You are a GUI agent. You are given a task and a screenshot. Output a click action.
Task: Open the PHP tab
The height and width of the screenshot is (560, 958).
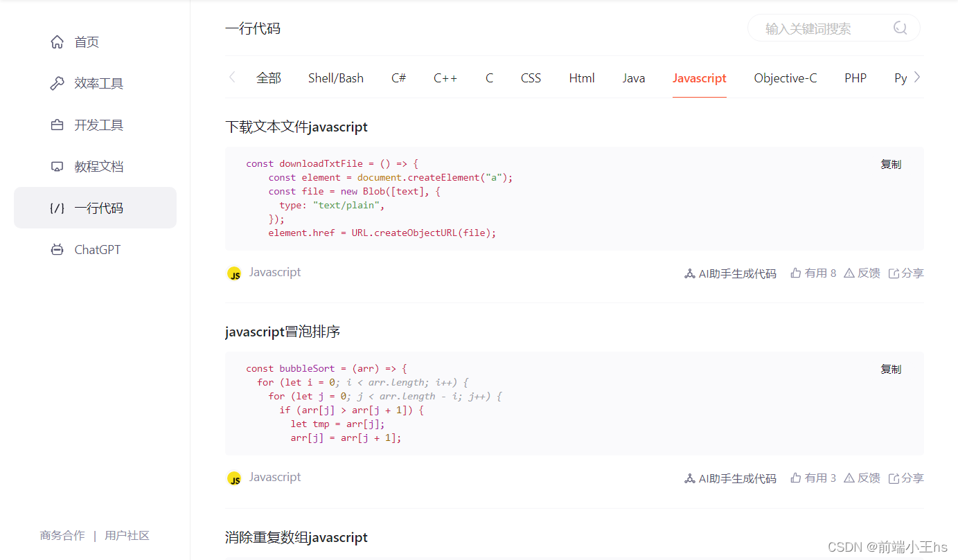(x=855, y=78)
